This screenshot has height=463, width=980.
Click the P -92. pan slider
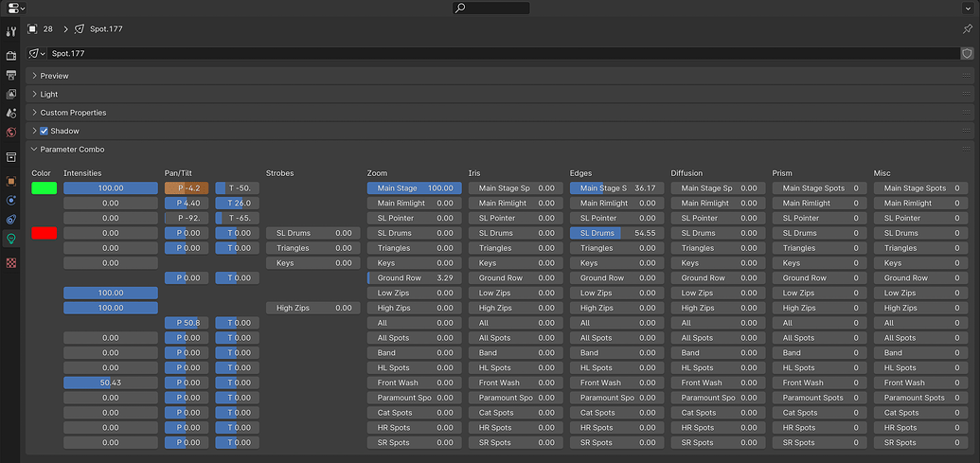click(187, 218)
